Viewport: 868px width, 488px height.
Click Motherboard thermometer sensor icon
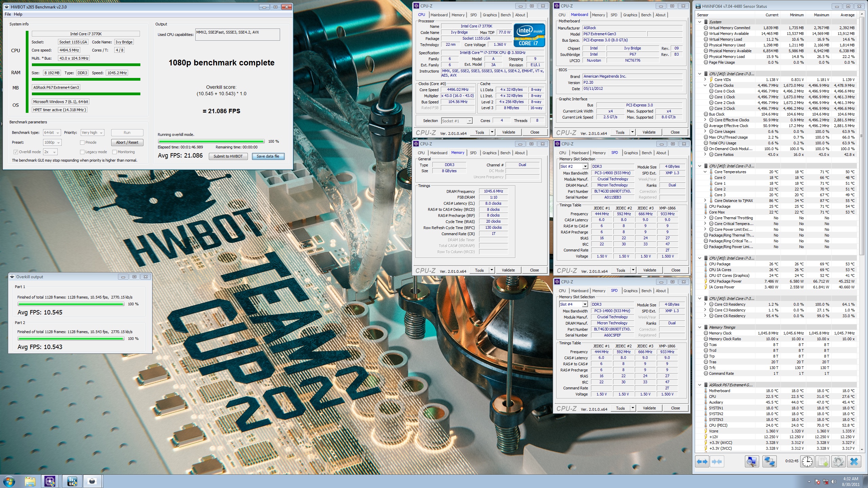706,391
